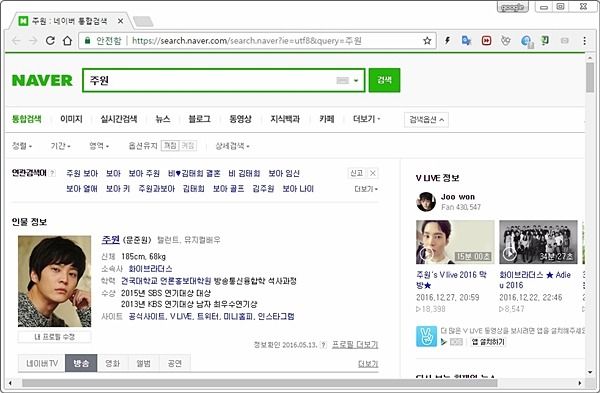Click Joo won V LIVE profile avatar
The height and width of the screenshot is (393, 600).
pos(426,202)
